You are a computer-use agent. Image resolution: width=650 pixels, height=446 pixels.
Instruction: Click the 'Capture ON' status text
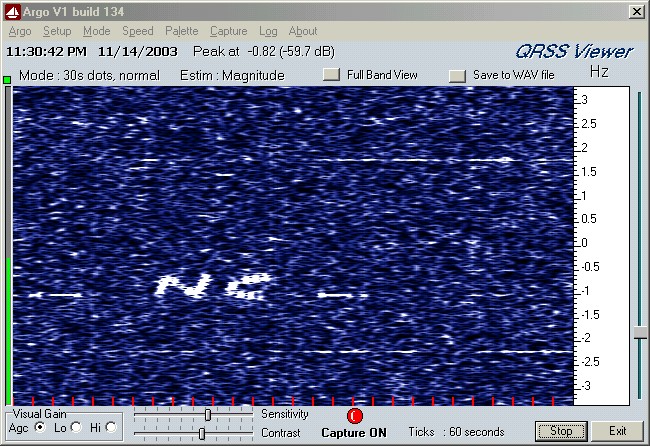354,433
